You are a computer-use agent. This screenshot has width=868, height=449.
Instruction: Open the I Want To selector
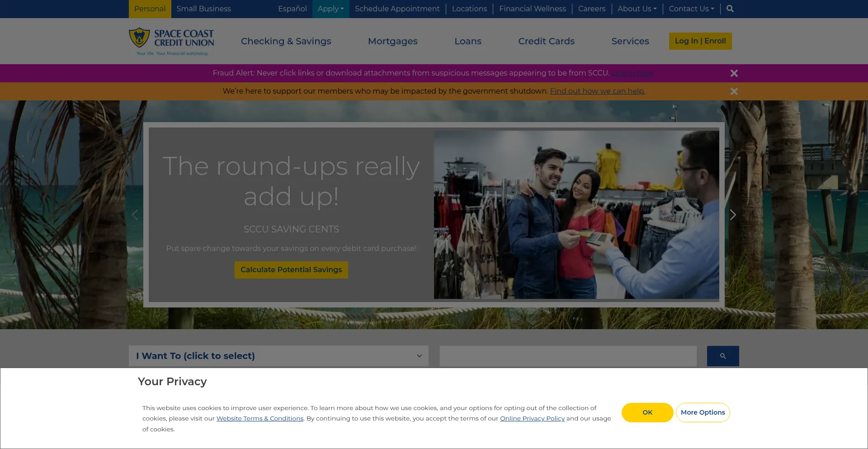tap(278, 356)
